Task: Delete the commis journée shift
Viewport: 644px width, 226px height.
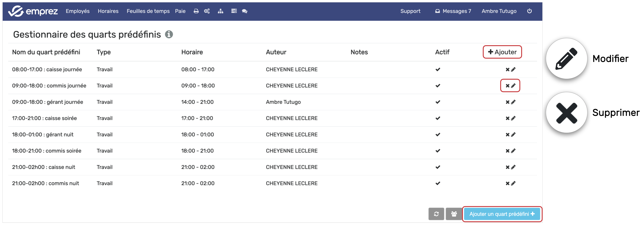Action: pos(507,86)
